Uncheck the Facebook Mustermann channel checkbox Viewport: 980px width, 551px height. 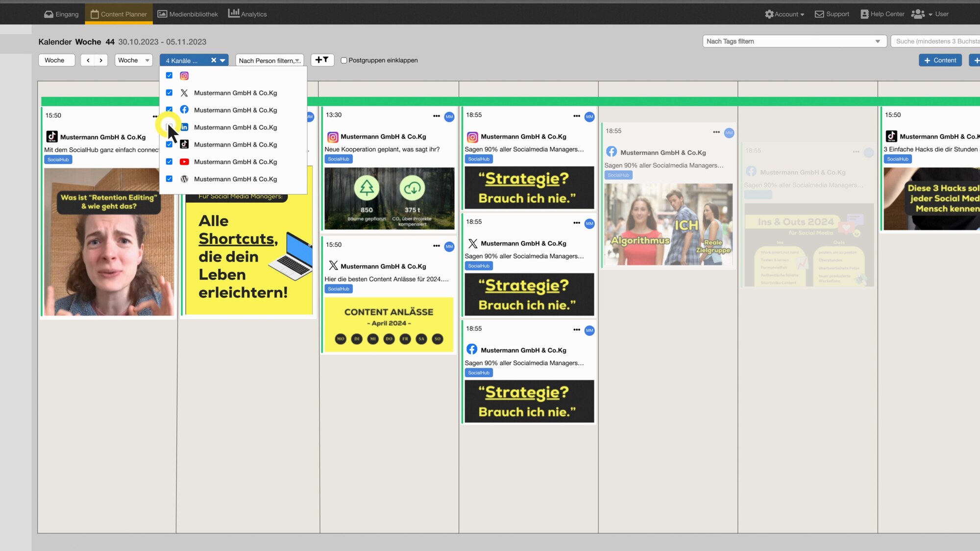coord(169,110)
